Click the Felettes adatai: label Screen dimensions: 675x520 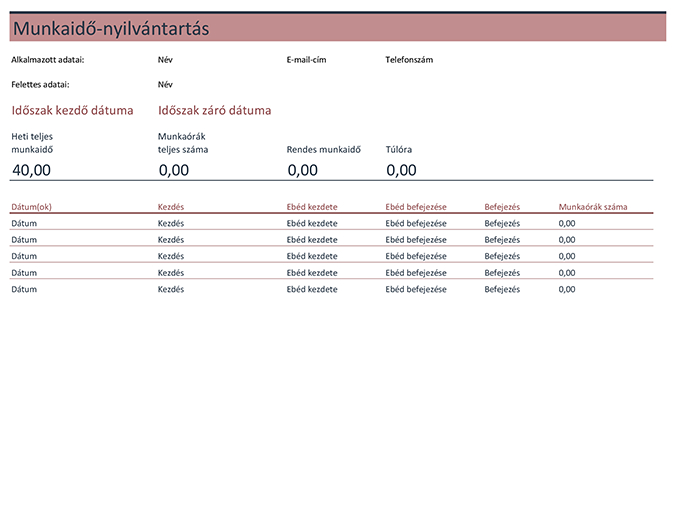40,84
